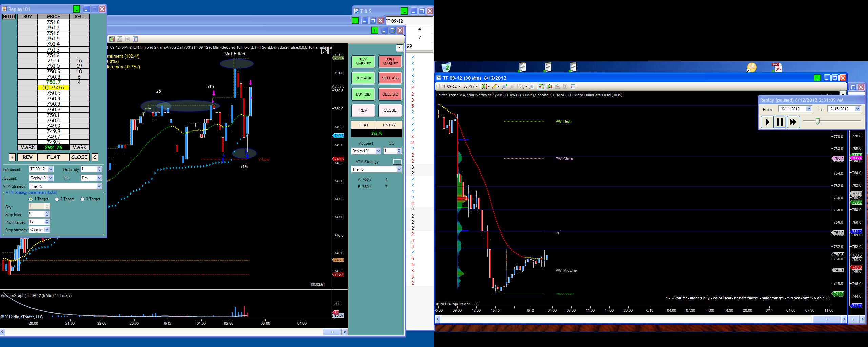
Task: Open the Recycle Bin on the desktop
Action: 446,67
